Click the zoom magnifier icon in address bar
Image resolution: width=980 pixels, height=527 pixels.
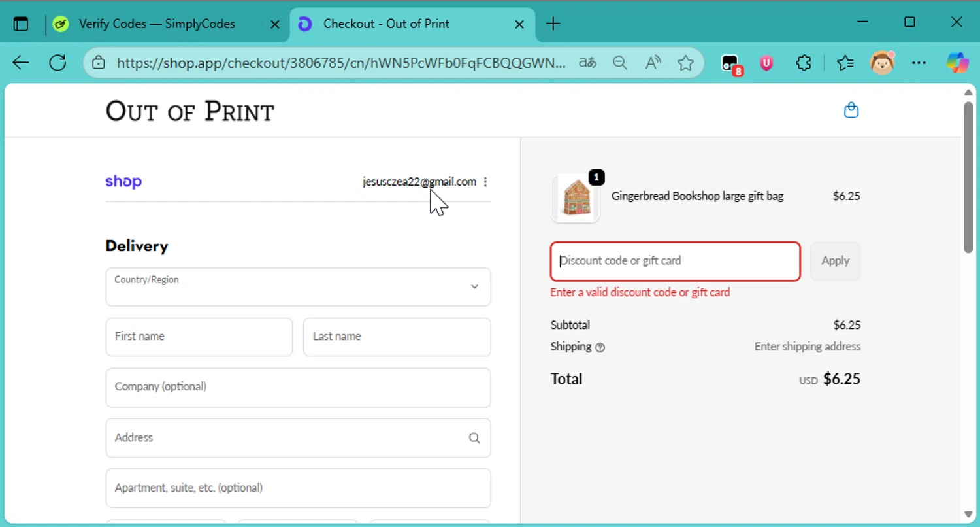620,63
